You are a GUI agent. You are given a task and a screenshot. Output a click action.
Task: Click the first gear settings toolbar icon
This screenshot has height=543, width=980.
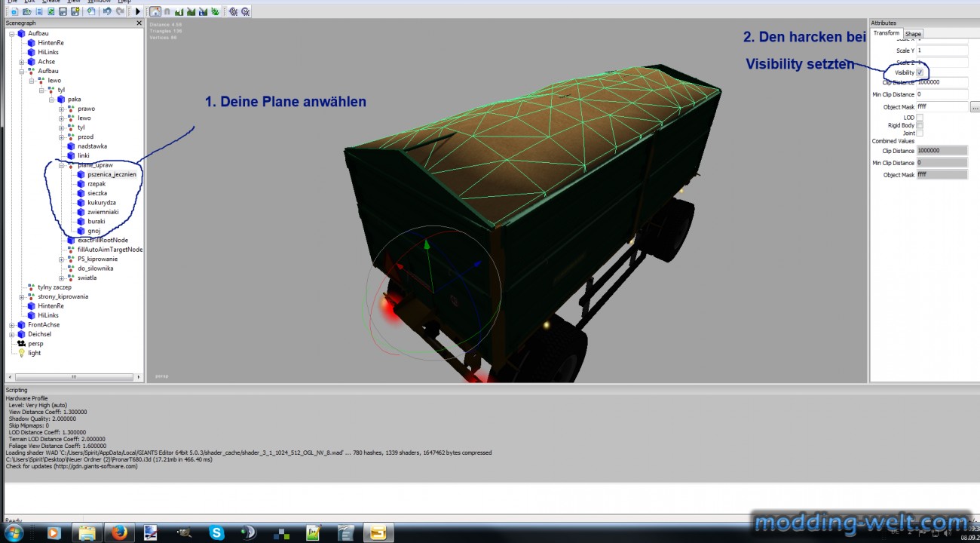[233, 12]
